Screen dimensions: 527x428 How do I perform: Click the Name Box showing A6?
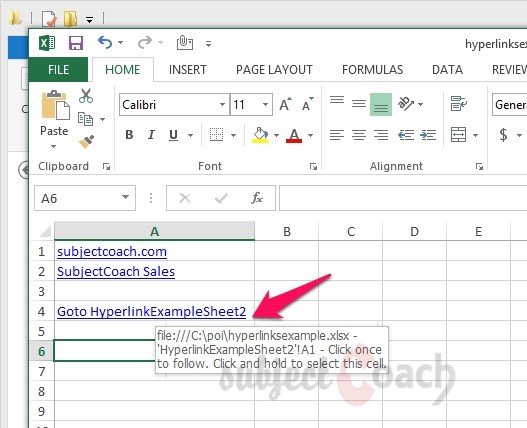pos(78,198)
